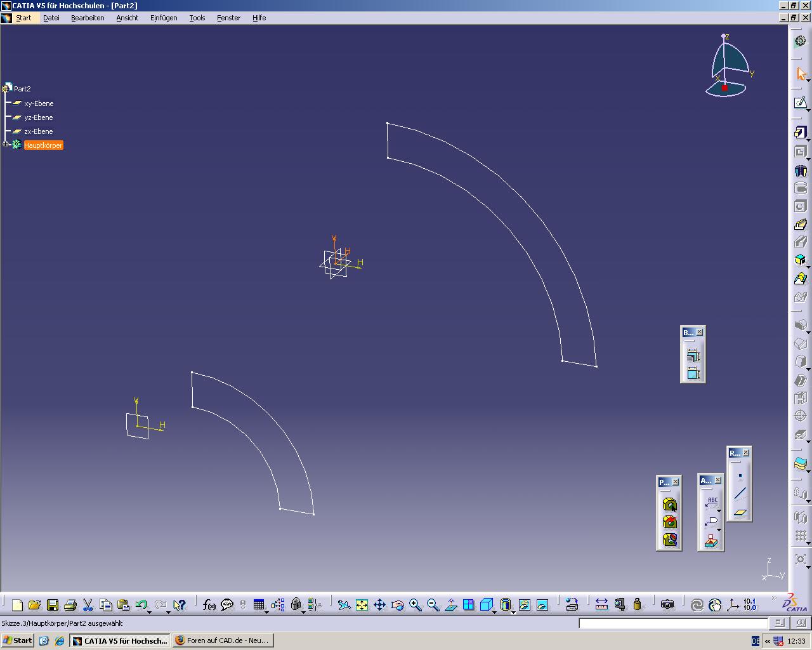Click the Plane icon in R... toolbar
The image size is (812, 650).
pyautogui.click(x=740, y=512)
